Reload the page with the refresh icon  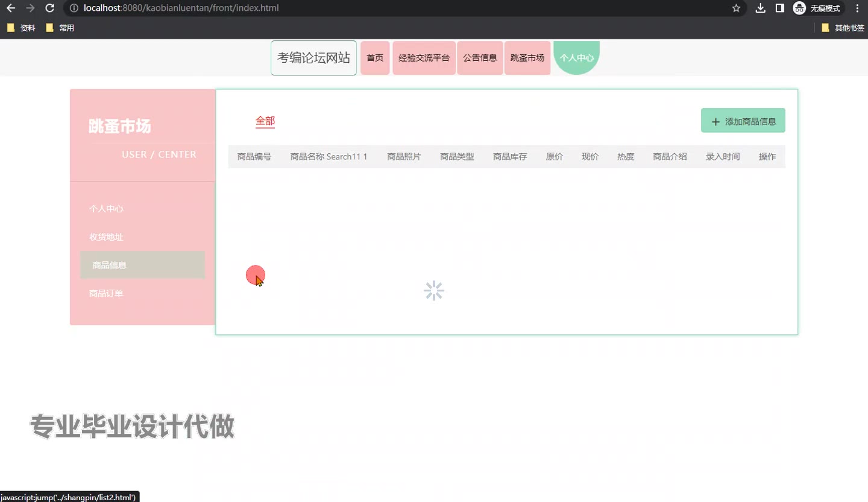click(x=50, y=8)
